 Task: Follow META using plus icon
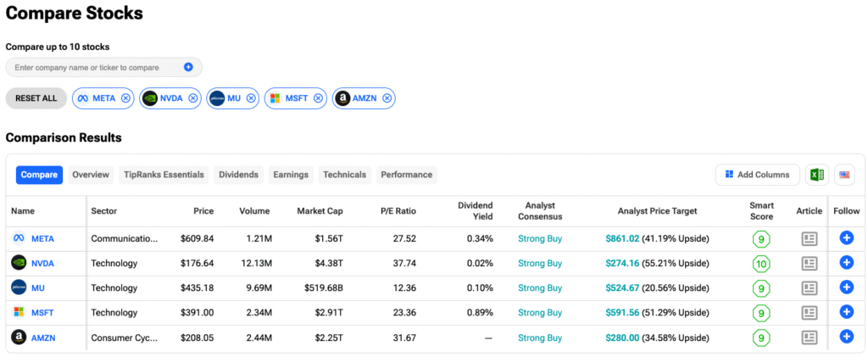pyautogui.click(x=845, y=238)
